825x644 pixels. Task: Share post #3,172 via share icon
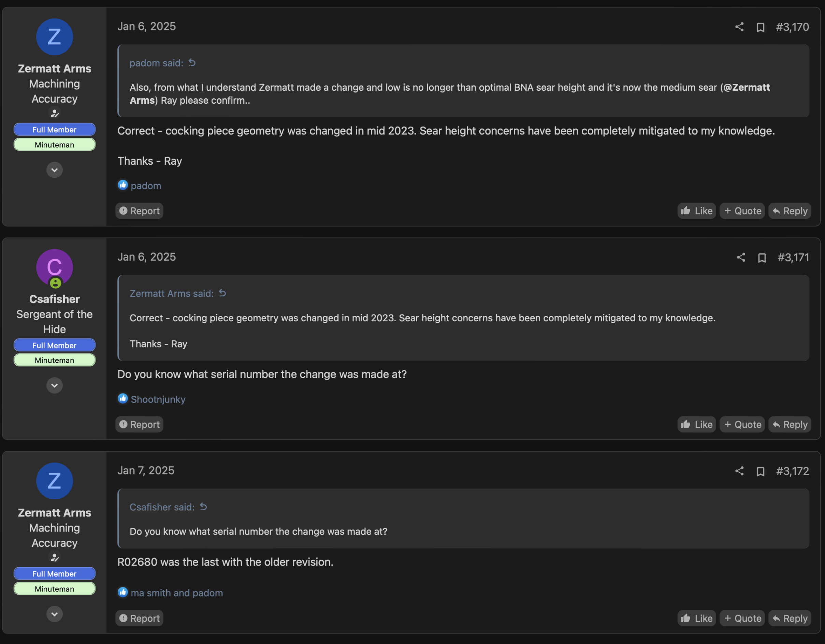(739, 471)
